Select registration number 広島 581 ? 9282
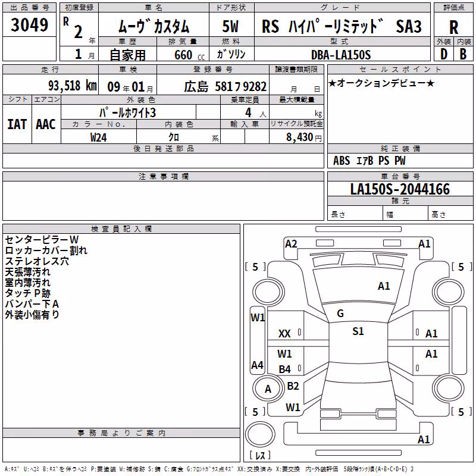This screenshot has width=476, height=476. point(226,87)
